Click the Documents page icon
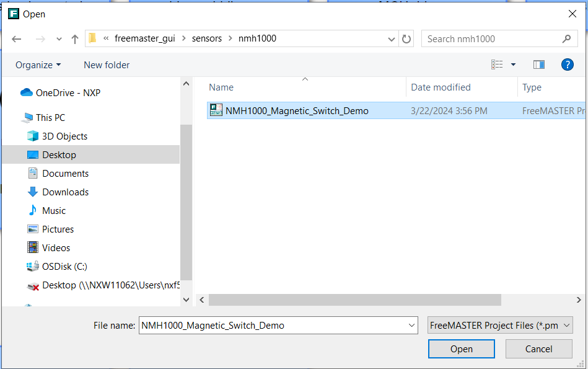This screenshot has height=369, width=588. point(33,173)
